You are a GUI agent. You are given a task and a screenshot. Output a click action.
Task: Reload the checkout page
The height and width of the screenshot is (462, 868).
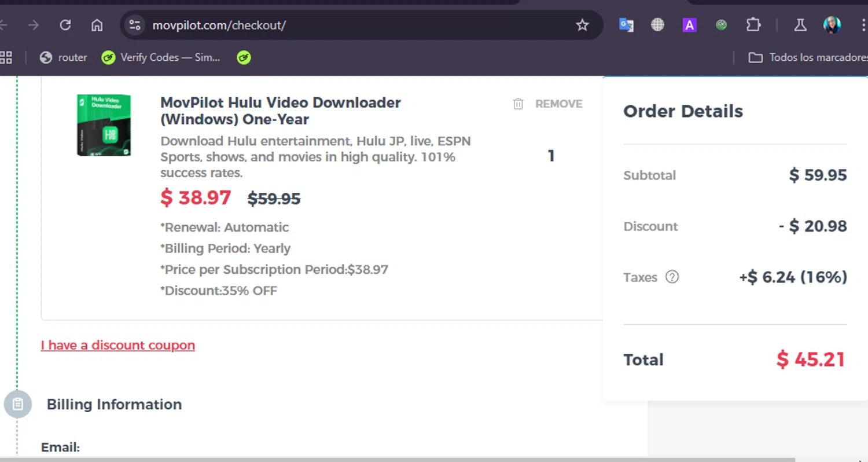coord(65,25)
